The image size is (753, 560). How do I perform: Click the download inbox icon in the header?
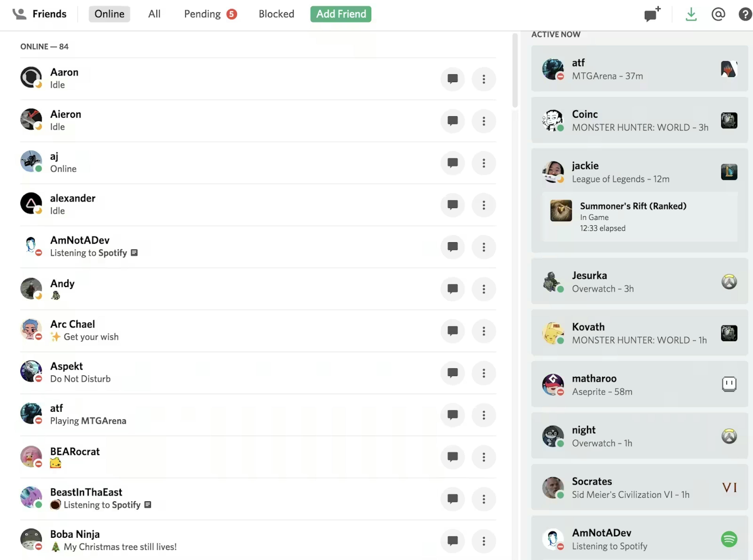pos(691,14)
